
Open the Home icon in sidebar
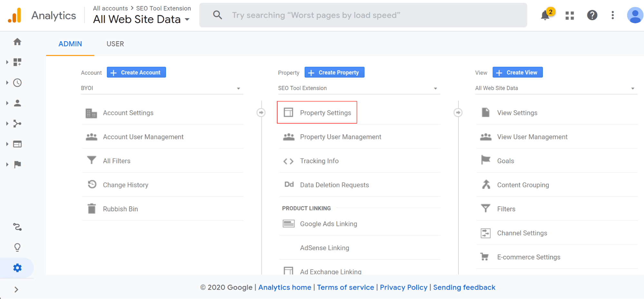(x=17, y=42)
